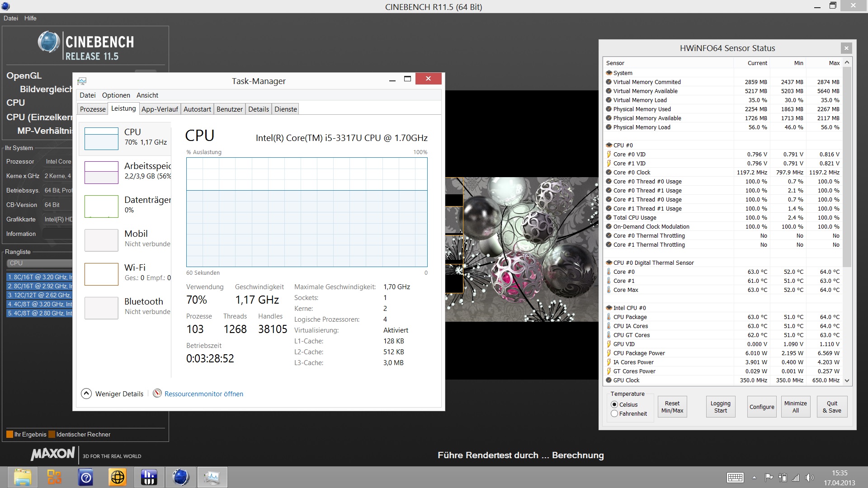Click the Reset Min/Max button
The height and width of the screenshot is (488, 868).
pyautogui.click(x=672, y=407)
